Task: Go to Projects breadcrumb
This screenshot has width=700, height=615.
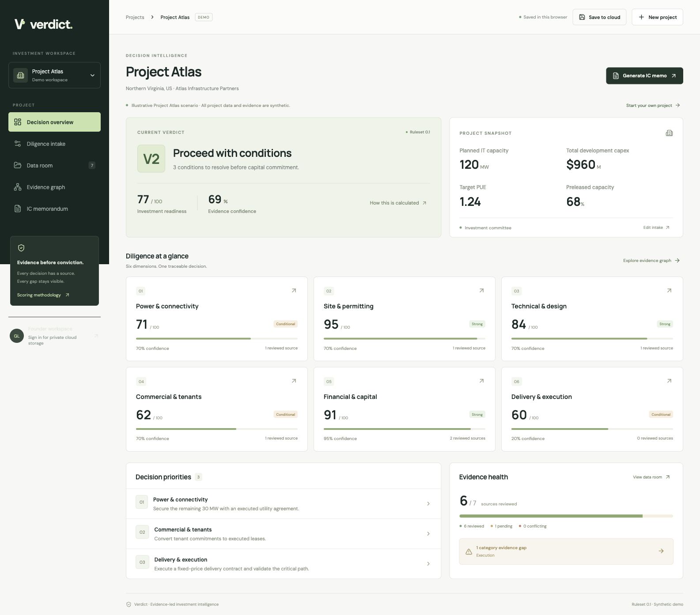Action: point(135,17)
